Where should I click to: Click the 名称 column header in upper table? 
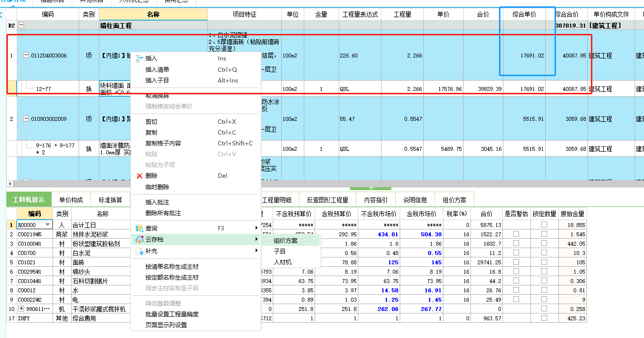(x=153, y=15)
